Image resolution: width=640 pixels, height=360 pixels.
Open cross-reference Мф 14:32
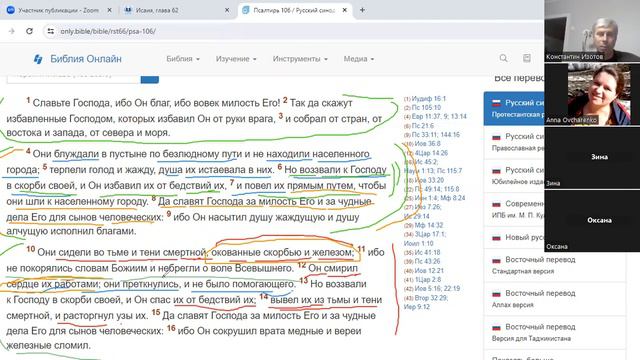429,225
